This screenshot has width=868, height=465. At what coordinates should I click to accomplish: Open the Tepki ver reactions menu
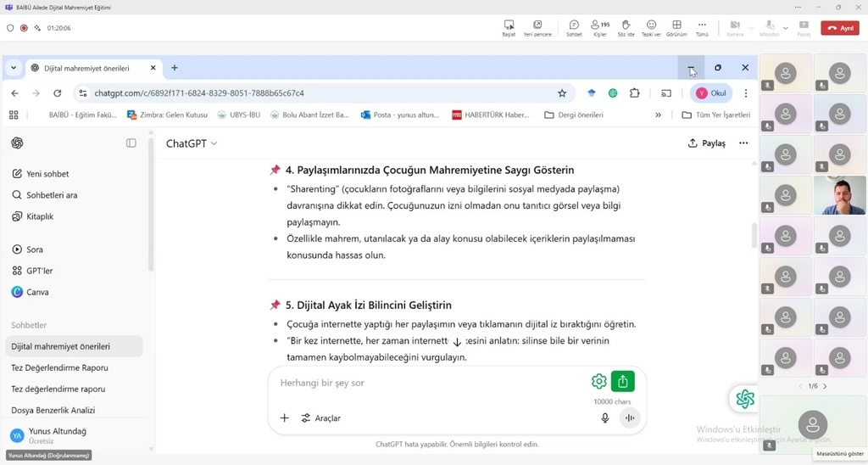click(651, 28)
